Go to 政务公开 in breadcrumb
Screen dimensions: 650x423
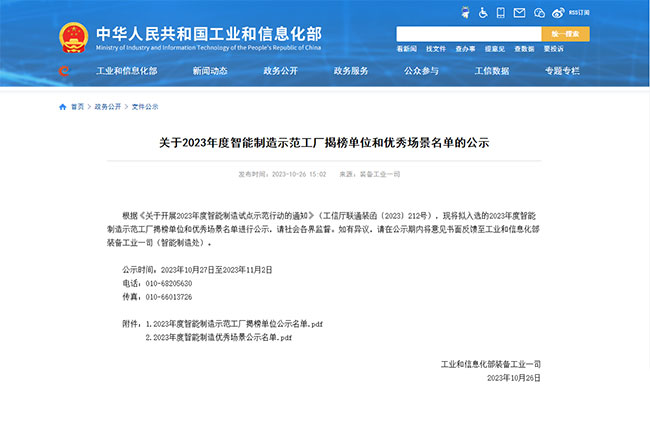(x=108, y=107)
